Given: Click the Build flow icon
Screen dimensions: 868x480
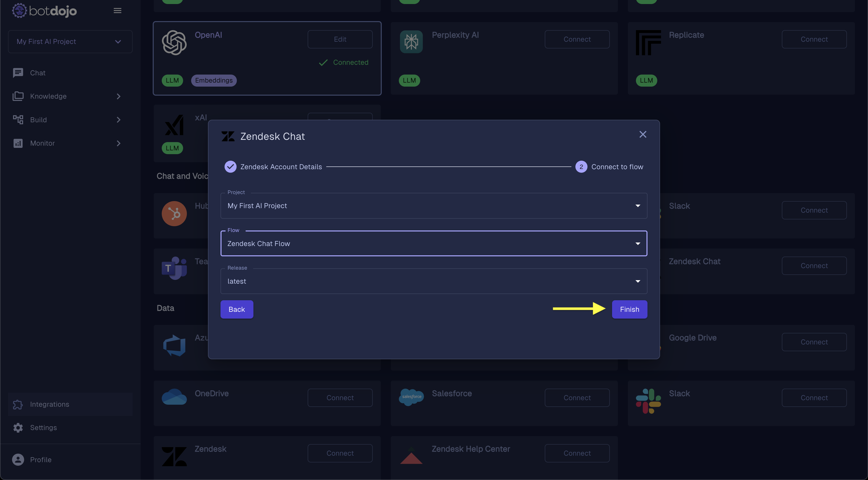Looking at the screenshot, I should [18, 119].
